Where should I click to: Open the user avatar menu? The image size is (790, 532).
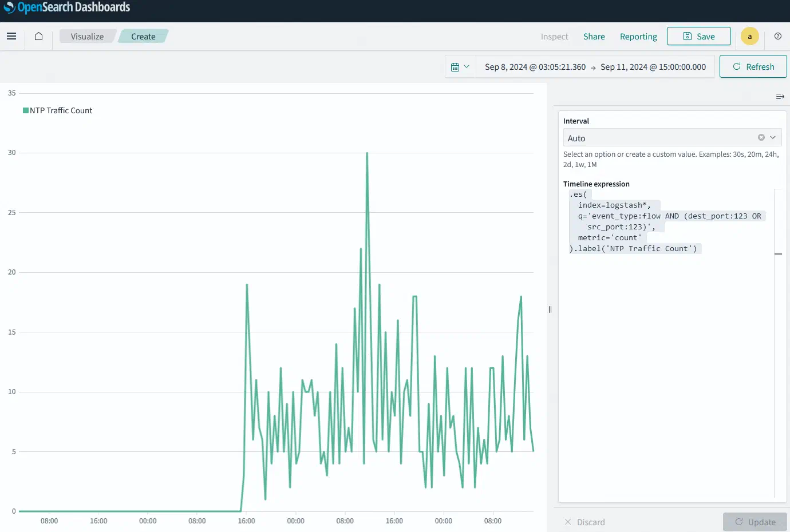click(750, 36)
